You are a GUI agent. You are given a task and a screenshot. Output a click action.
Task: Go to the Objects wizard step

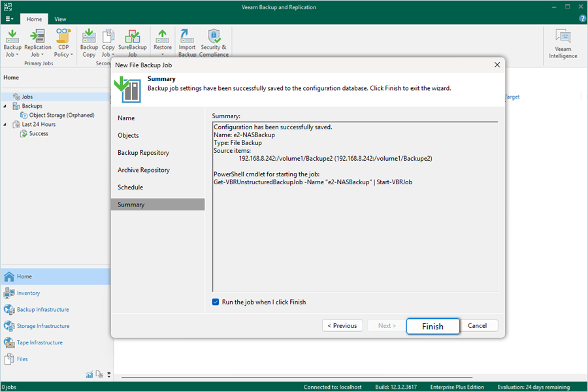pos(128,135)
